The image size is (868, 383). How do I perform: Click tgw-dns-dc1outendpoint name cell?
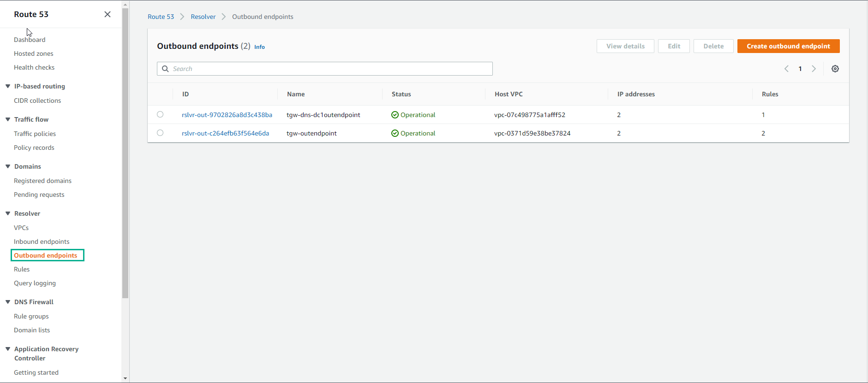[323, 115]
